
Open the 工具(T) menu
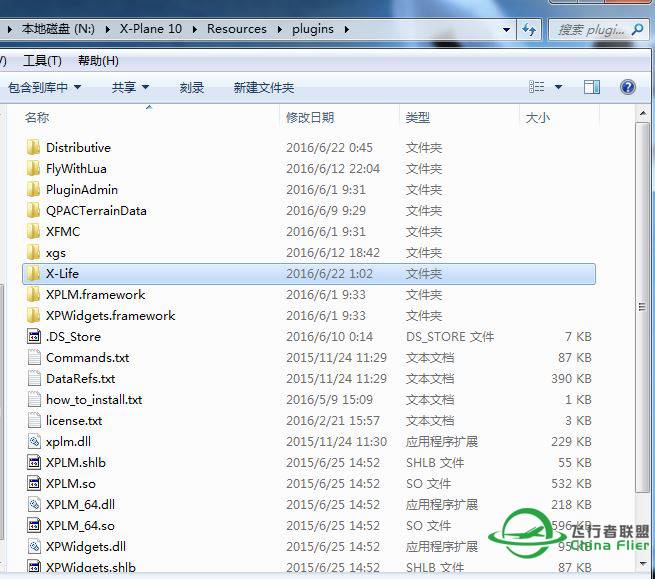[x=42, y=61]
